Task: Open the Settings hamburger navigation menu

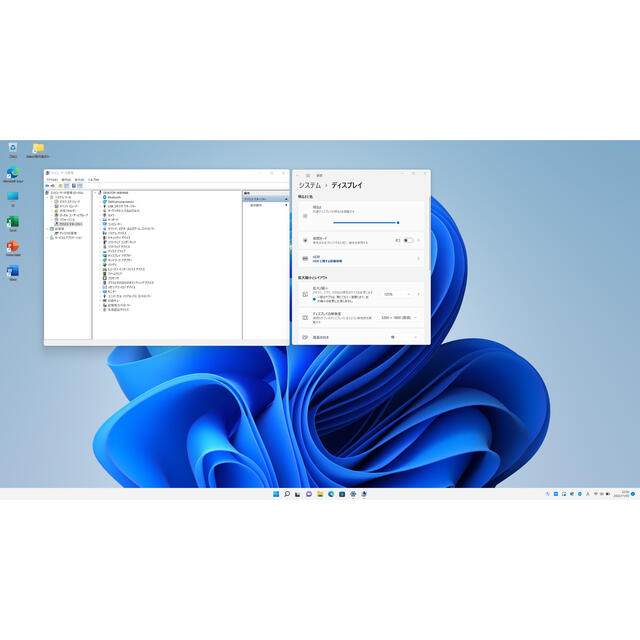Action: point(308,175)
